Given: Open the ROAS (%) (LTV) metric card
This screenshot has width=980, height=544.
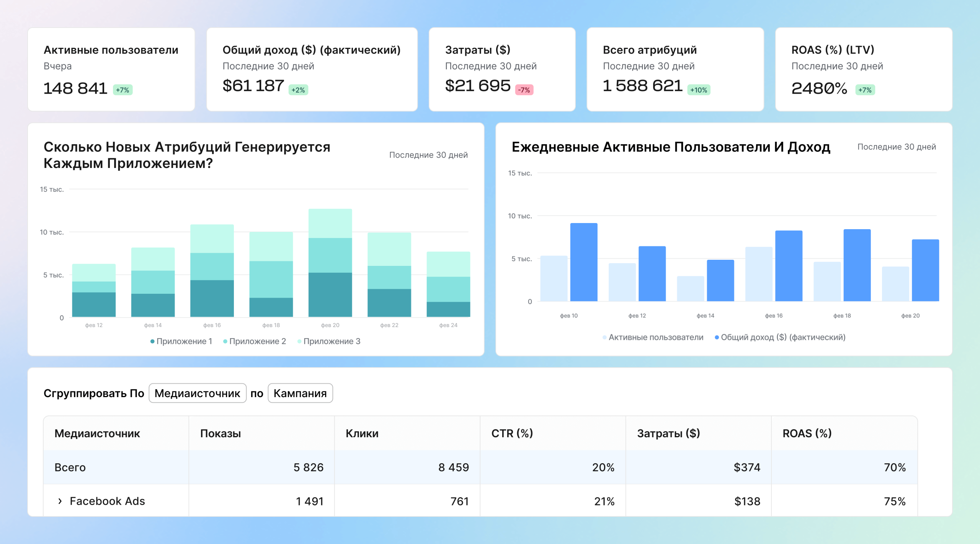Looking at the screenshot, I should point(863,69).
